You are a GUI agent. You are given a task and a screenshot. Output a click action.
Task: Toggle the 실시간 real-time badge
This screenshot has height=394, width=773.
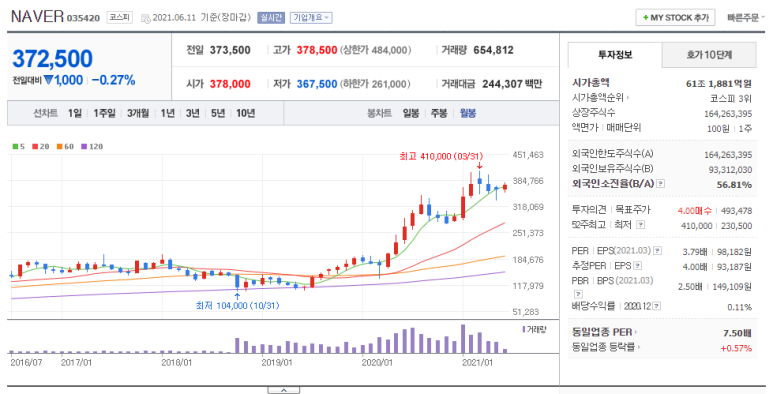[271, 18]
